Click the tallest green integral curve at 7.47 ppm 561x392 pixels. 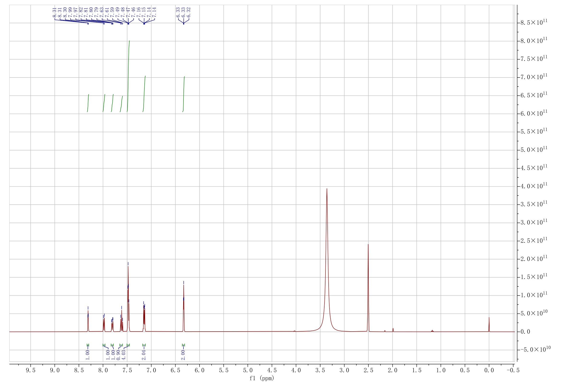point(128,76)
